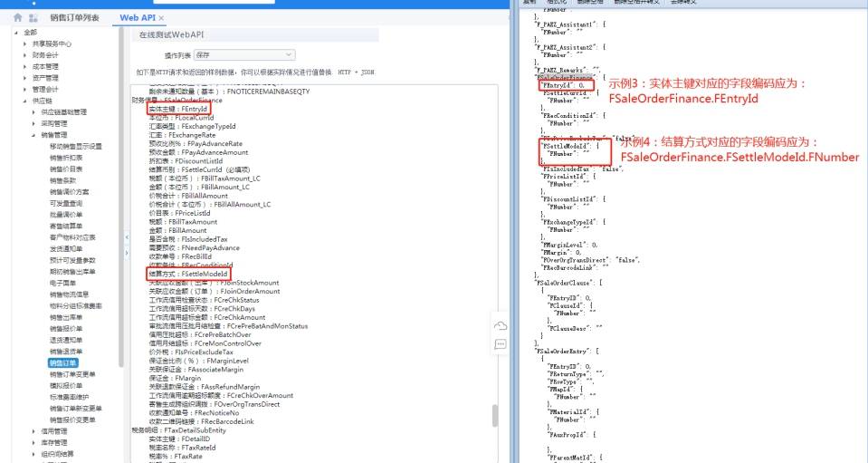Select 批量调价单 in the tree
Viewport: 868px width, 463px height.
pyautogui.click(x=66, y=215)
